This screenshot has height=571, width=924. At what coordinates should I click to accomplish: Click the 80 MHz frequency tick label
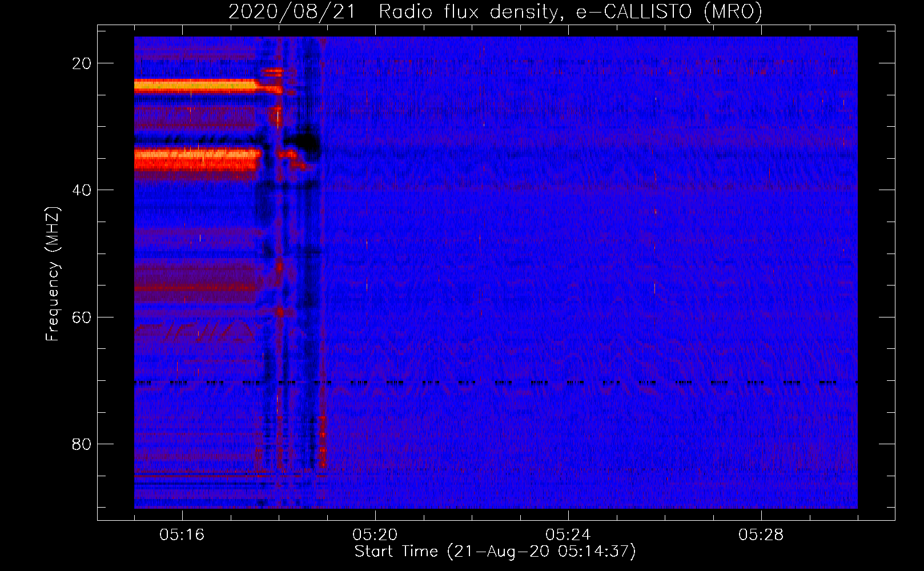click(82, 444)
